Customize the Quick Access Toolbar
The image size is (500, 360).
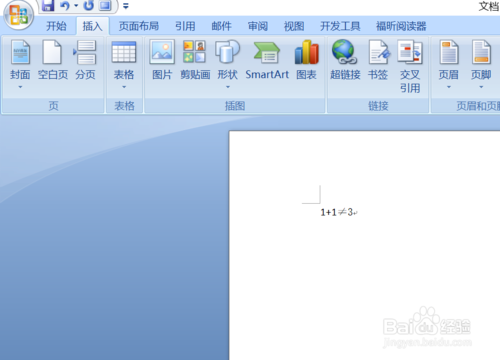126,6
